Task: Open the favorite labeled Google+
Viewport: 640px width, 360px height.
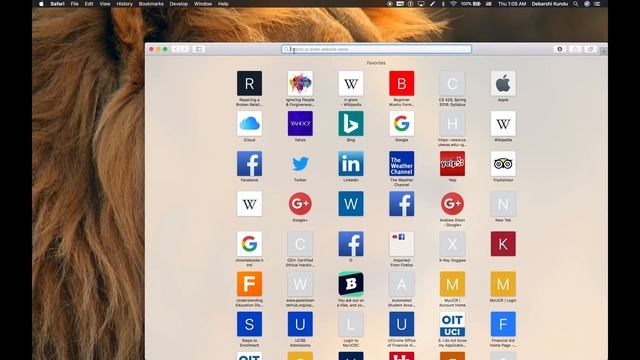Action: tap(300, 204)
